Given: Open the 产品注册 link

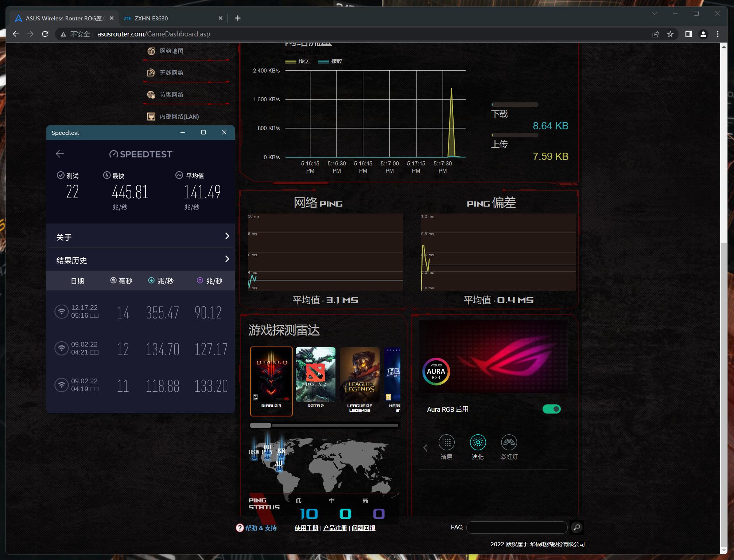Looking at the screenshot, I should 335,528.
